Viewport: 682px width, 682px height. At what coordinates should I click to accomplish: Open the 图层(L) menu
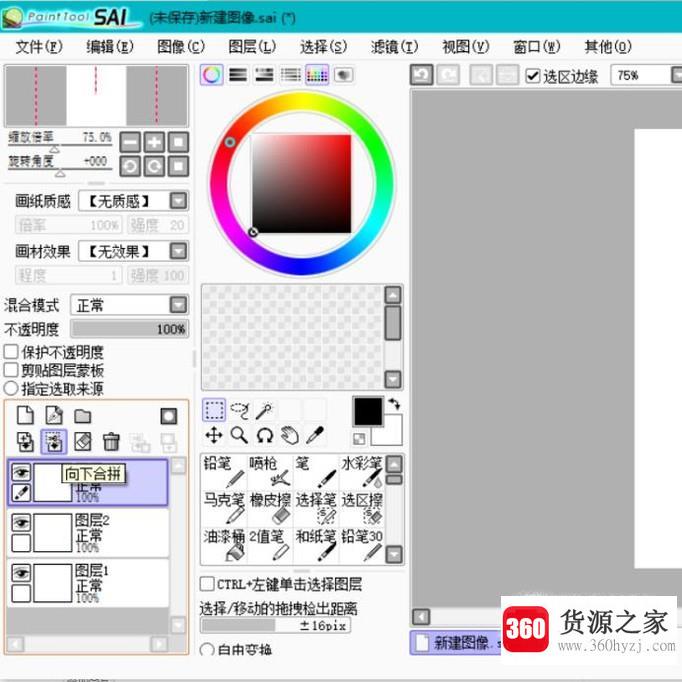point(252,47)
